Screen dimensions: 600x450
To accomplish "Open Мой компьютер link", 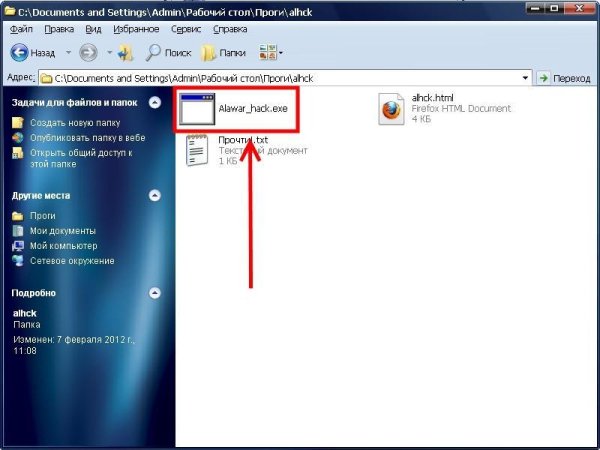I will (64, 246).
